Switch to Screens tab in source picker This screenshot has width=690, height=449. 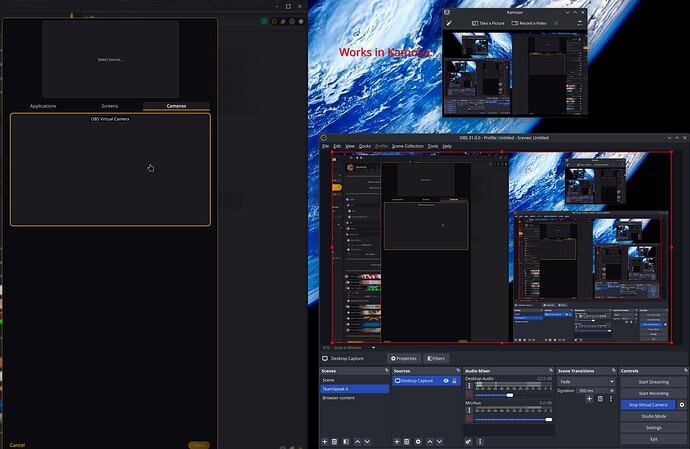coord(110,106)
